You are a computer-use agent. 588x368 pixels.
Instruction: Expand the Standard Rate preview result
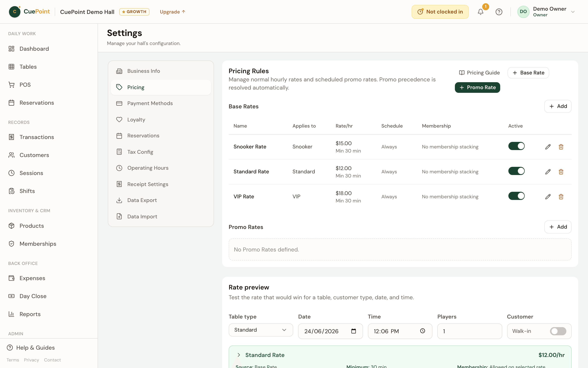pos(239,355)
